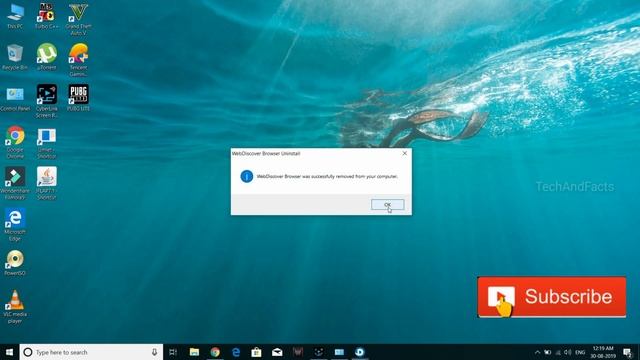Open the WebDiscover uninstaller taskbar icon

[360, 352]
